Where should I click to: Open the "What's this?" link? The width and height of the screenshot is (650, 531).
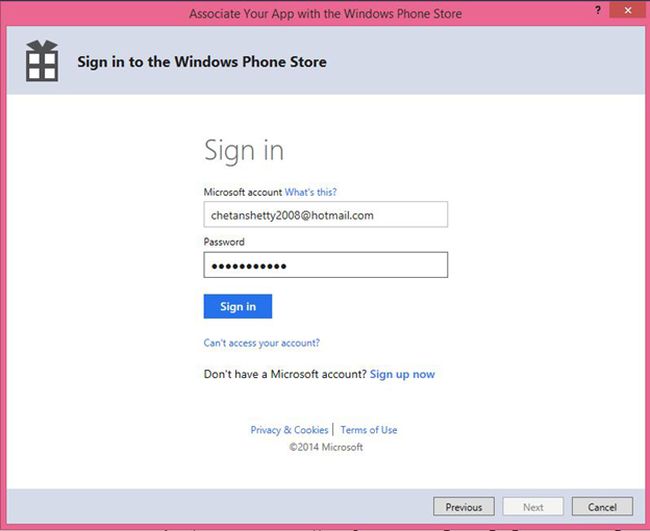(310, 192)
